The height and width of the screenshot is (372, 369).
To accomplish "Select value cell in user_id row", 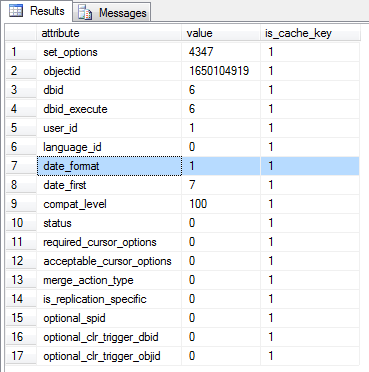I will click(x=221, y=128).
